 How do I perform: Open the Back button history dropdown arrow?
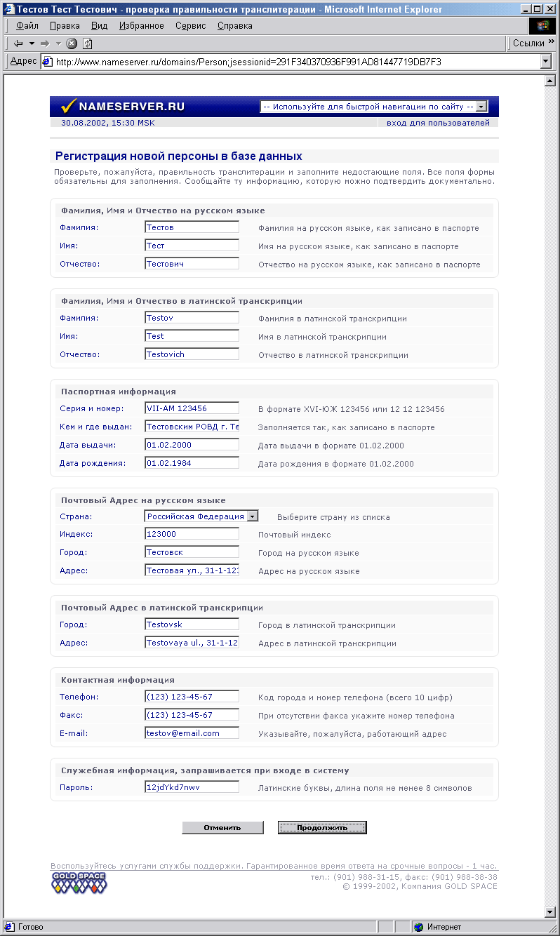coord(32,44)
